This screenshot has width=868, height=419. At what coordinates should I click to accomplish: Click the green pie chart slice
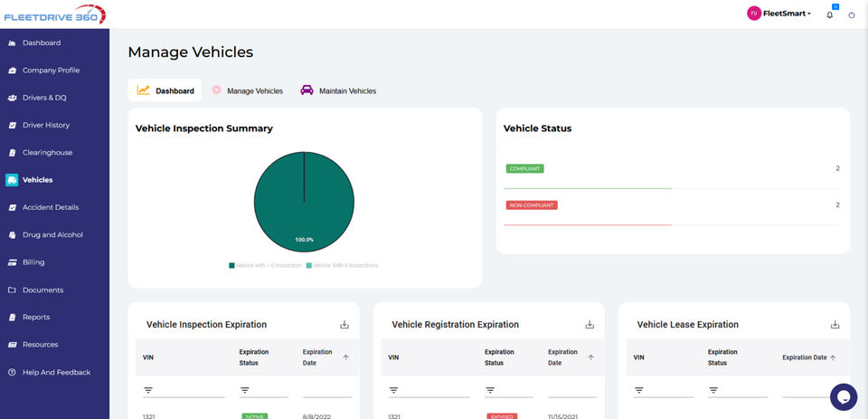pos(304,202)
